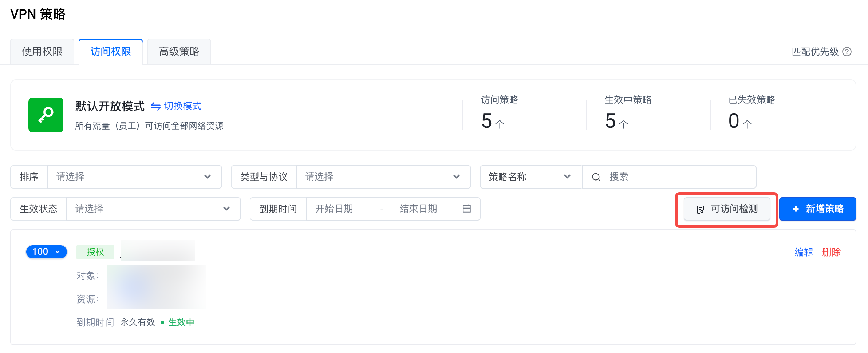
Task: Click the 可访问检测 document search icon
Action: [x=701, y=209]
